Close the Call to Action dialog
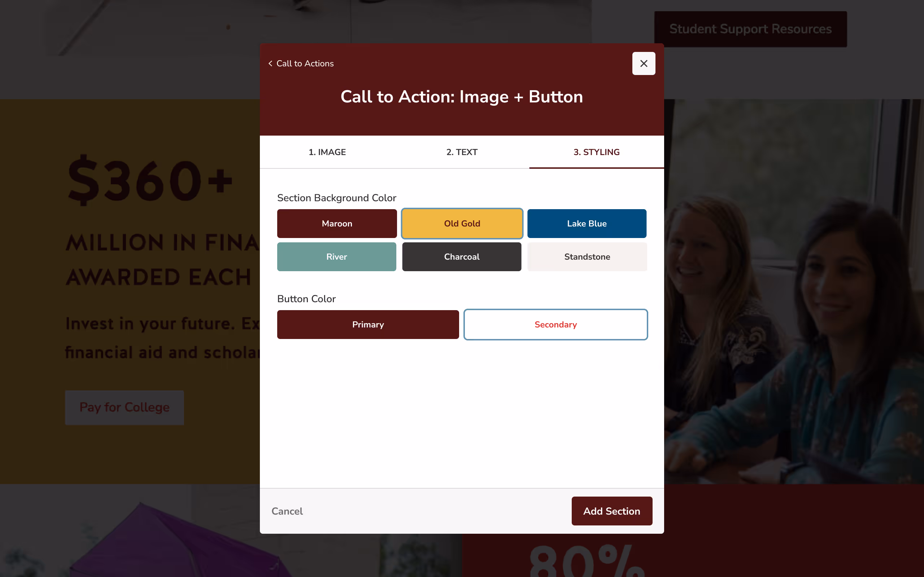The width and height of the screenshot is (924, 577). [643, 63]
